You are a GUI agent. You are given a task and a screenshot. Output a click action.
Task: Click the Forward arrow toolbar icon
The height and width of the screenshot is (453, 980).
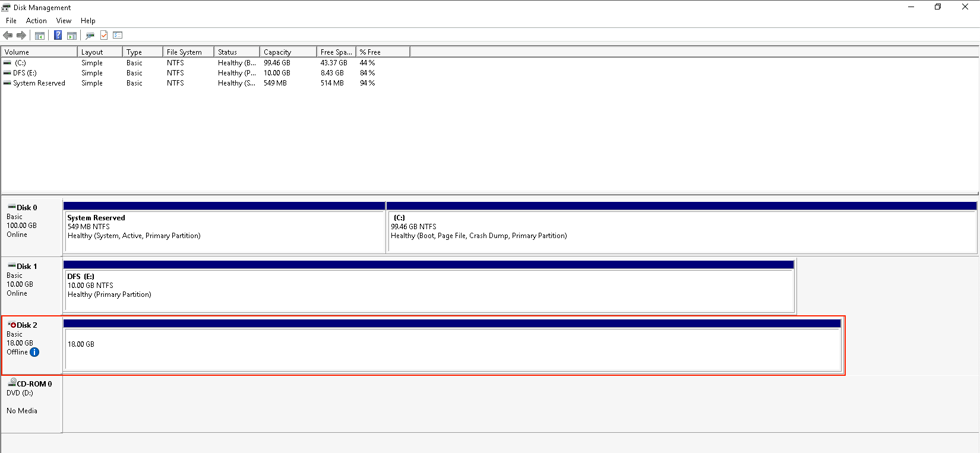coord(21,36)
